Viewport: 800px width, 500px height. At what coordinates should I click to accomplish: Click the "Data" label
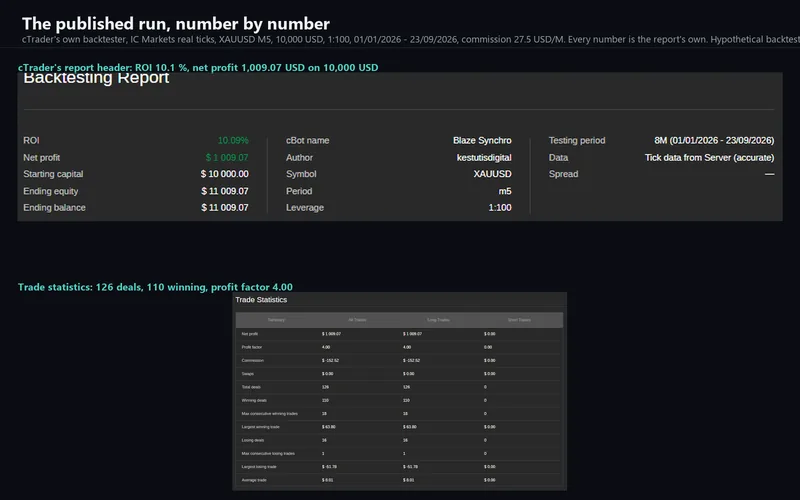click(558, 158)
